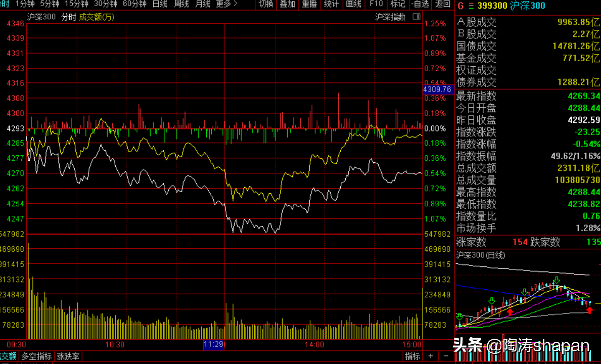Toggle the small panel icon next to 沪深指数
The width and height of the screenshot is (601, 364).
click(417, 17)
